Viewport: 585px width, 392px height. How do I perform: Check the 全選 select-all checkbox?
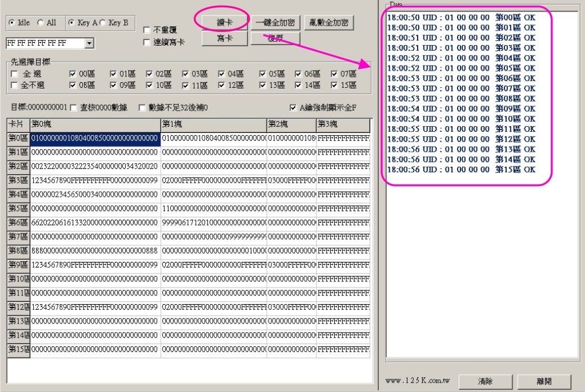tap(14, 74)
